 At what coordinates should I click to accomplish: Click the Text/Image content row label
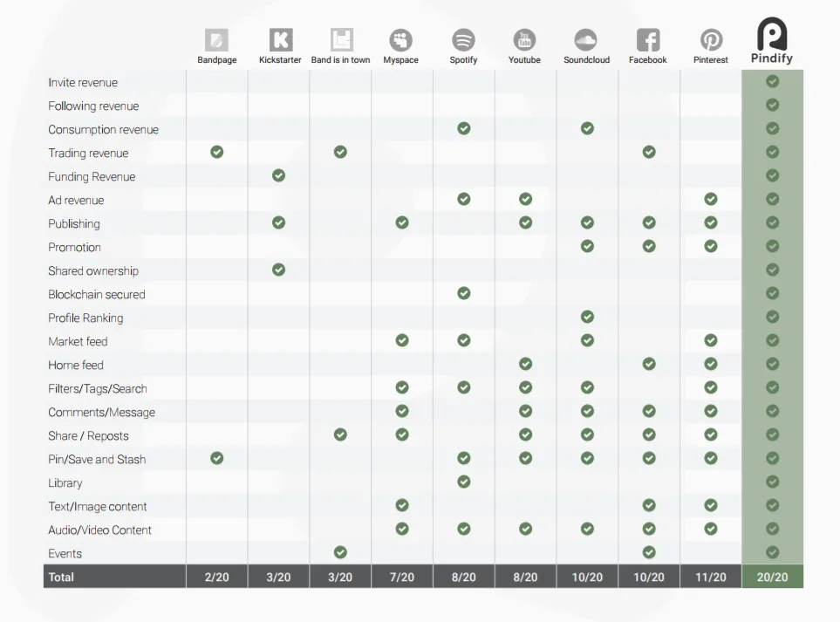click(98, 507)
